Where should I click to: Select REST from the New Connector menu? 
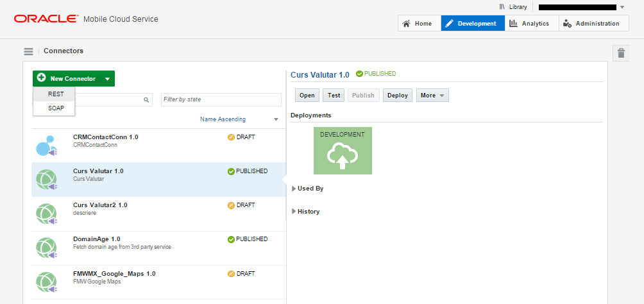[x=56, y=94]
